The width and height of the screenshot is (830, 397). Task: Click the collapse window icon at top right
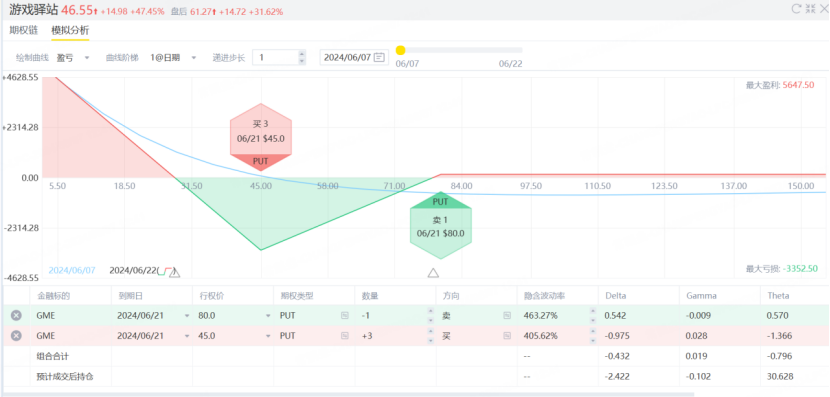point(810,8)
